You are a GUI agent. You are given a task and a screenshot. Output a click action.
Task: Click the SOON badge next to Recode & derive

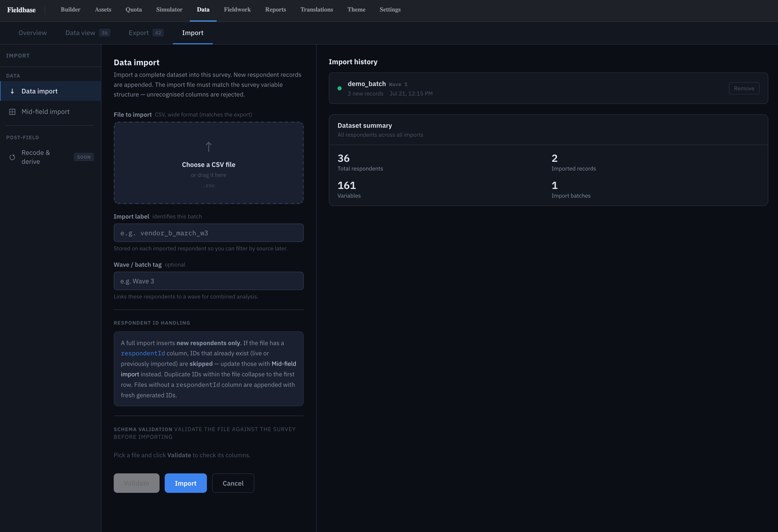coord(84,157)
